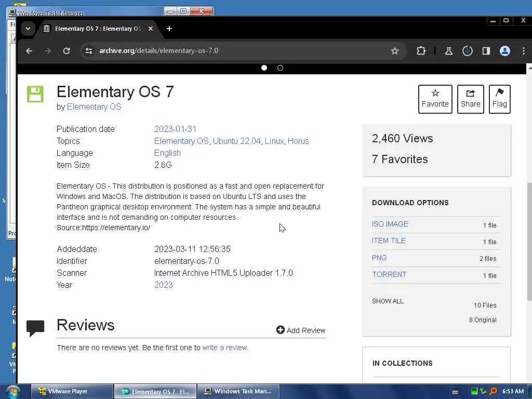This screenshot has width=532, height=399.
Task: Open Chrome Labs flask icon
Action: [448, 51]
